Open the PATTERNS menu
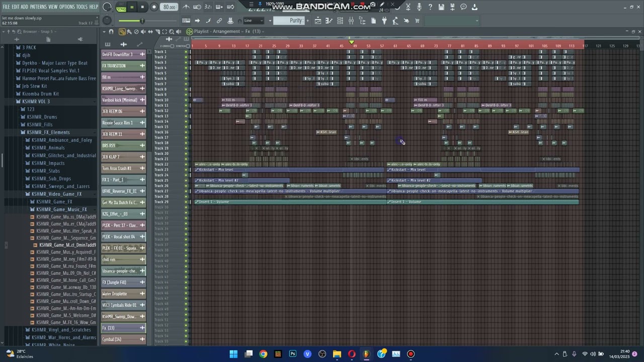644x362 pixels. (x=38, y=7)
